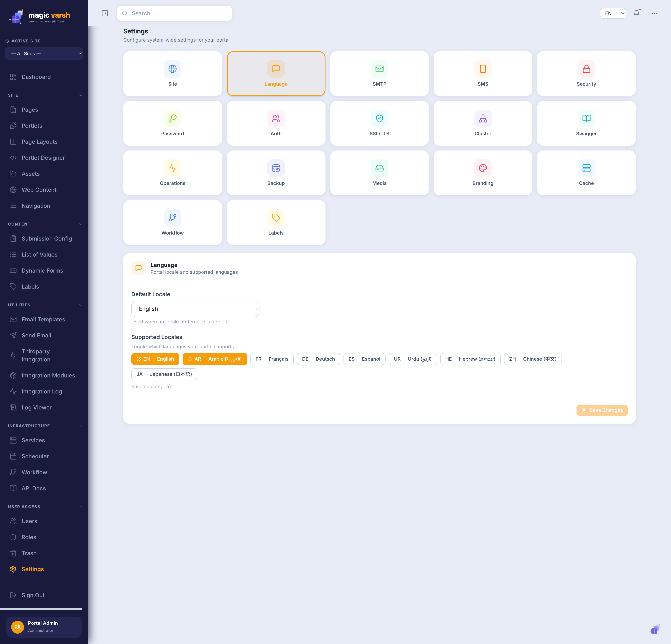The height and width of the screenshot is (644, 671).
Task: Enable the JA — Japanese locale
Action: pos(164,374)
